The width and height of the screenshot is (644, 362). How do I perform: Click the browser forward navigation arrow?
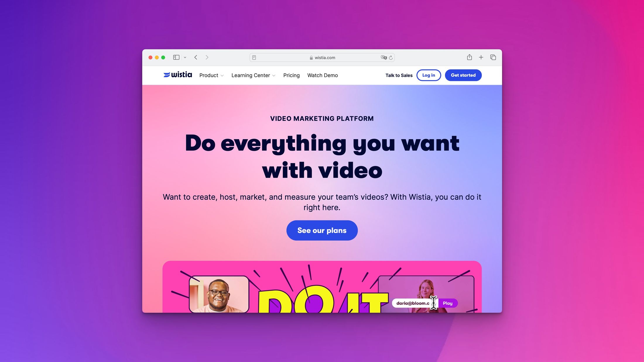(207, 57)
